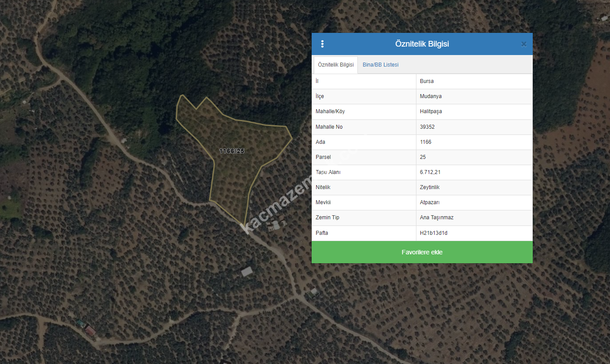Click the Halitpaşa neighborhood value
The height and width of the screenshot is (364, 610).
click(431, 111)
